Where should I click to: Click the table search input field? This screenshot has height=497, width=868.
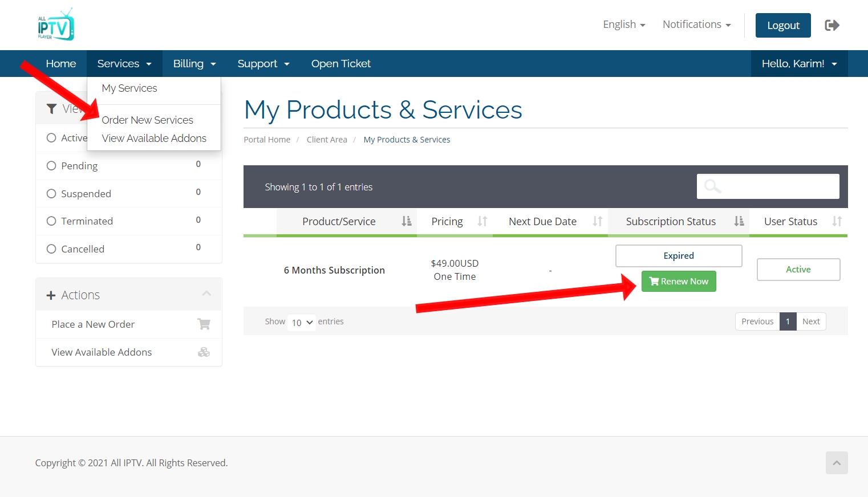click(768, 186)
